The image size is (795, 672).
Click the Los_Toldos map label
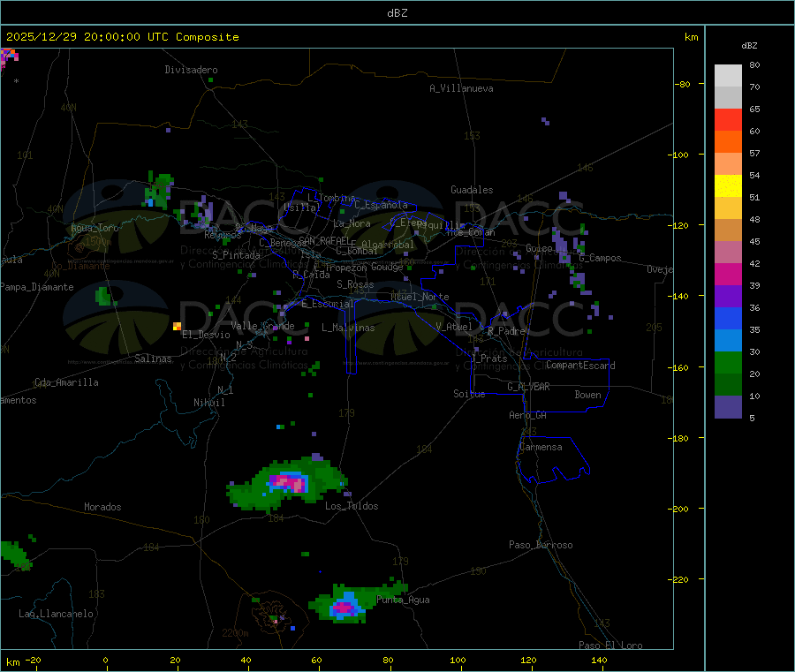pyautogui.click(x=352, y=506)
